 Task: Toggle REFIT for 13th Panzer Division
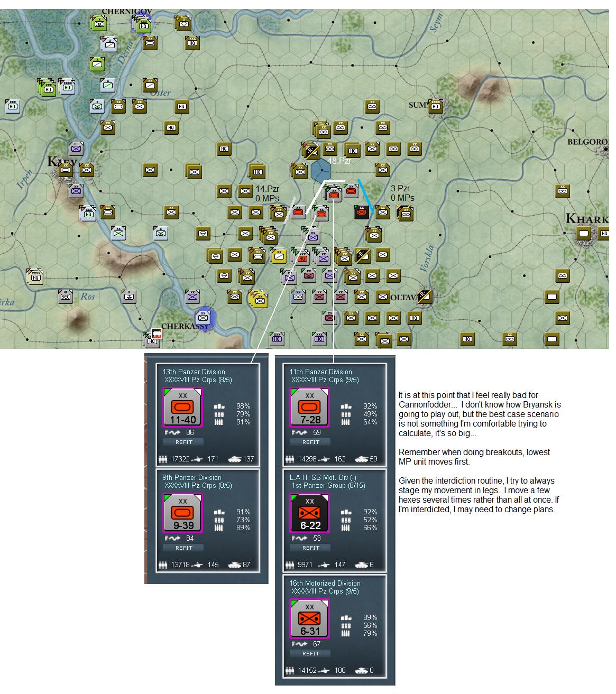point(183,442)
